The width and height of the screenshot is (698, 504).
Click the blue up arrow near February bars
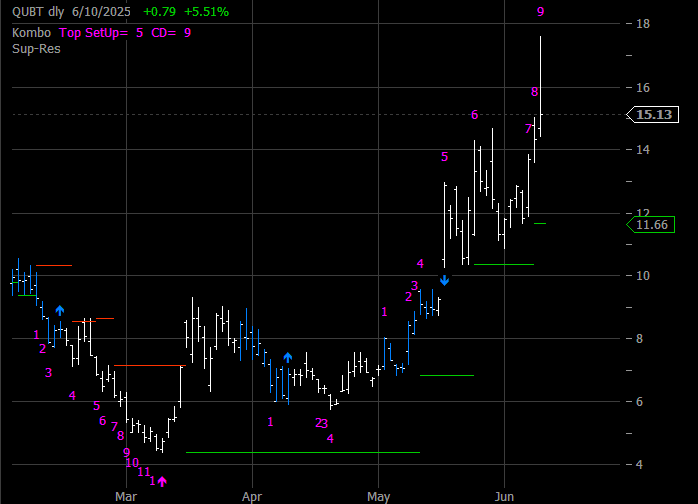pyautogui.click(x=60, y=310)
